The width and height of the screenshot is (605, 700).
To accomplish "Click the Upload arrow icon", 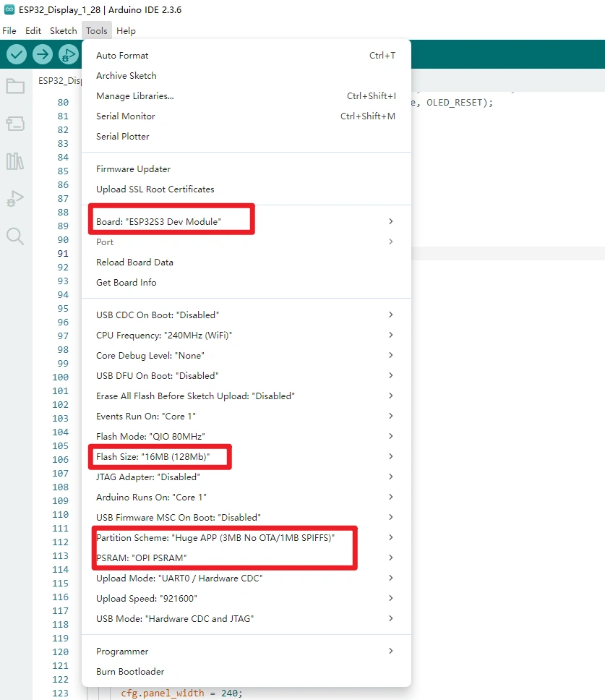I will [43, 54].
